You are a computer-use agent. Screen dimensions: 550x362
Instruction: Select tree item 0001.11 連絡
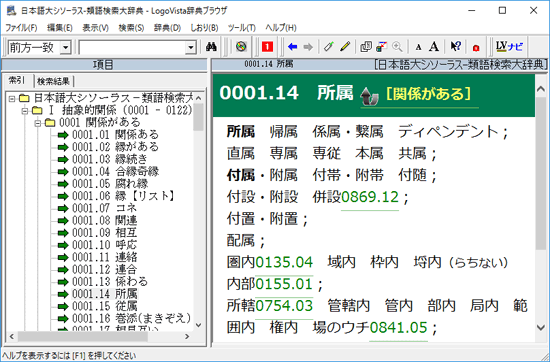105,257
